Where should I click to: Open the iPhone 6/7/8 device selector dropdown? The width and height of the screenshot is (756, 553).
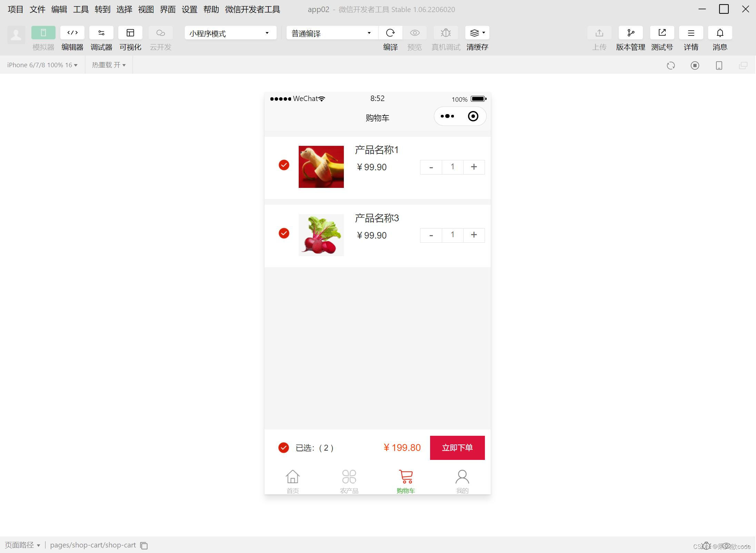tap(41, 65)
